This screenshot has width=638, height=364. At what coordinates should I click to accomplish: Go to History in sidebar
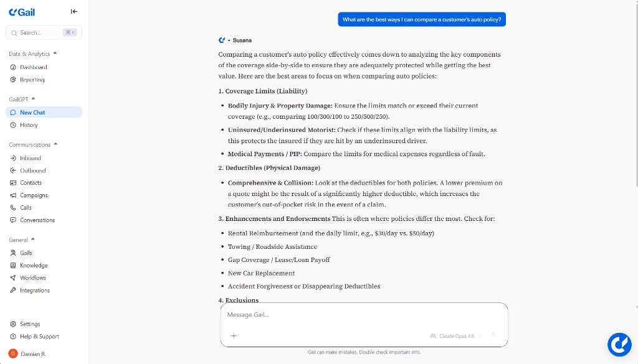coord(29,125)
